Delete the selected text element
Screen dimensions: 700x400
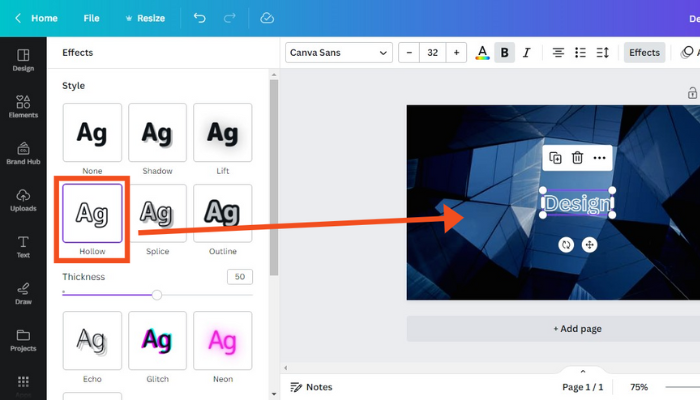tap(577, 158)
